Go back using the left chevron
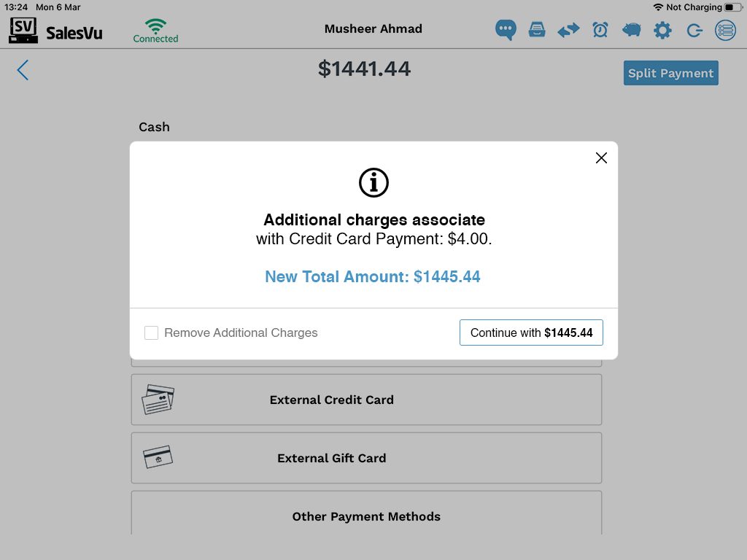This screenshot has height=560, width=747. tap(23, 70)
